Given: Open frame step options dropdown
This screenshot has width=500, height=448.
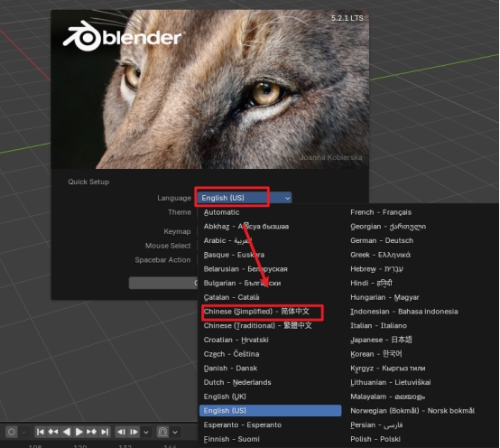Looking at the screenshot, I should pos(146,432).
